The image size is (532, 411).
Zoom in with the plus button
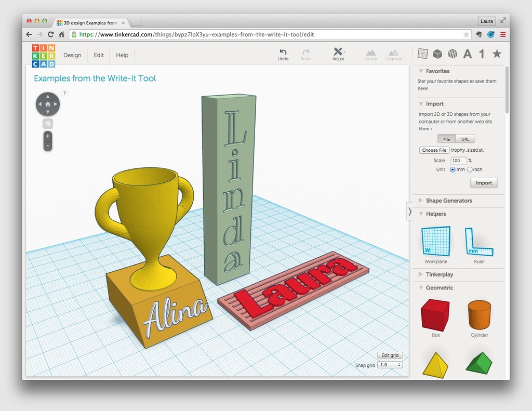48,136
